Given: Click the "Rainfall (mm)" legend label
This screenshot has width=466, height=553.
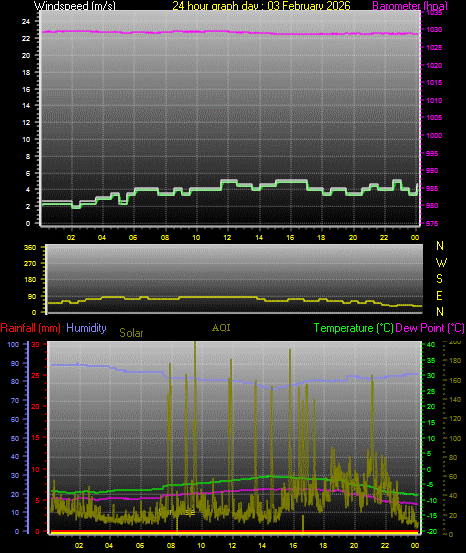Looking at the screenshot, I should click(31, 328).
